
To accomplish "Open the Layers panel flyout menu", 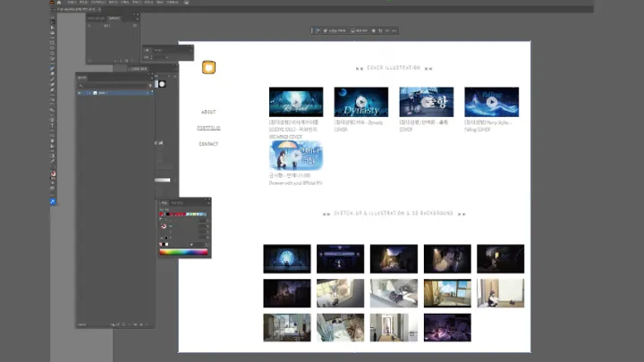I will click(151, 78).
